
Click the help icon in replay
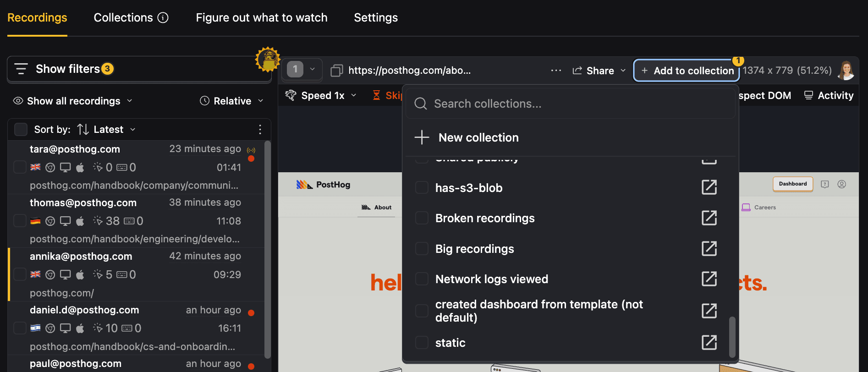(x=825, y=184)
